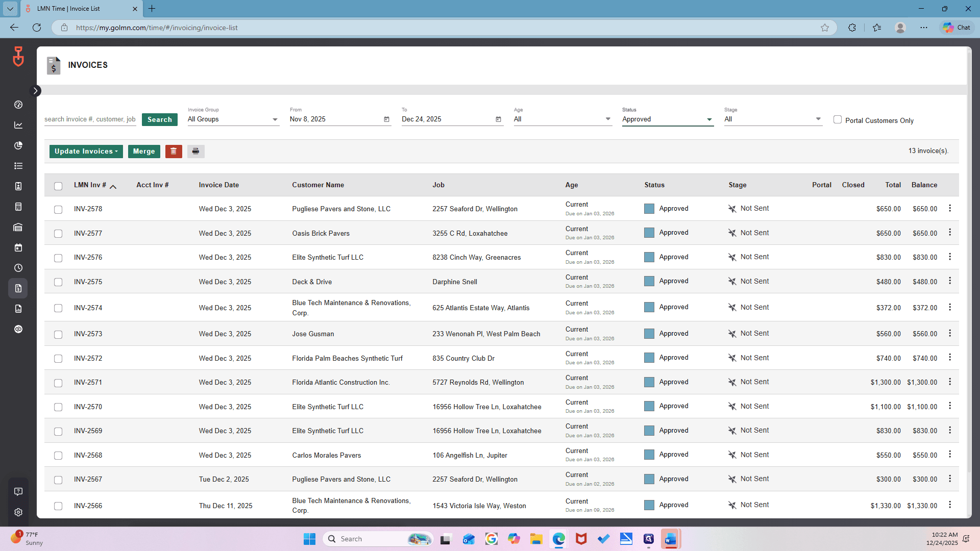Open the clock time-tracking sidebar icon
This screenshot has height=551, width=980.
tap(18, 268)
